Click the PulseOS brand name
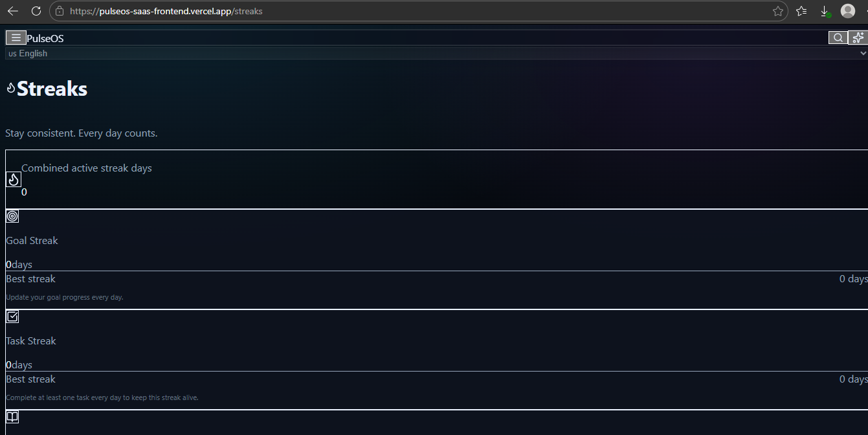Viewport: 868px width, 435px height. click(45, 39)
